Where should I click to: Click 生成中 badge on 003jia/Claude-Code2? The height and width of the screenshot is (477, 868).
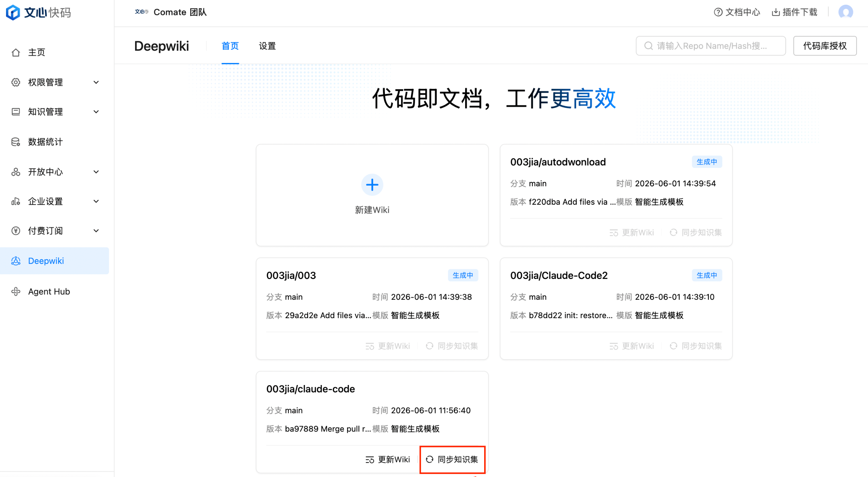point(707,276)
